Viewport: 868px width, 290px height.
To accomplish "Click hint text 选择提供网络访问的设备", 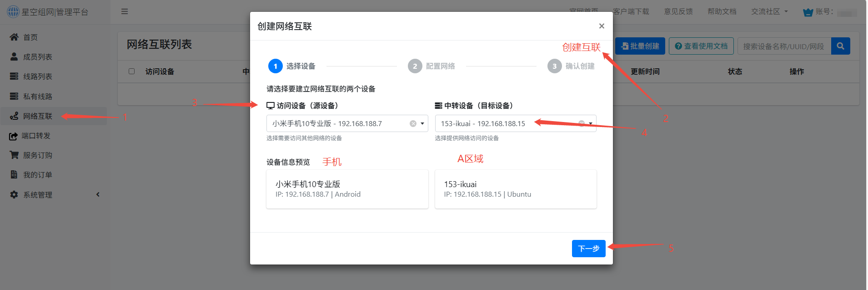I will point(467,138).
